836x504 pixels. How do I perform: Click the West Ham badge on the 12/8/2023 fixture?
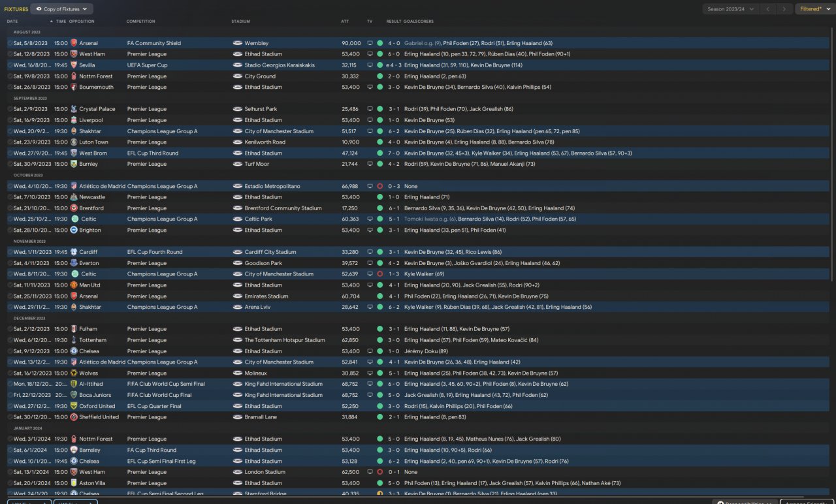coord(74,54)
